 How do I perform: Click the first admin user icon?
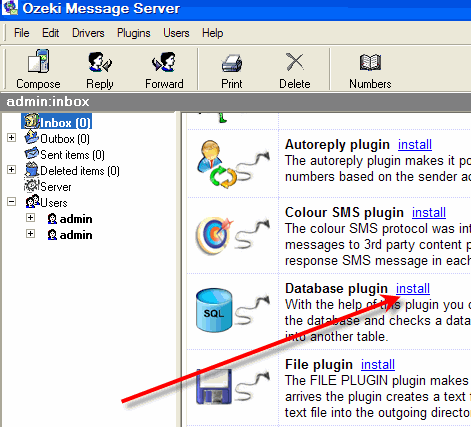52,219
